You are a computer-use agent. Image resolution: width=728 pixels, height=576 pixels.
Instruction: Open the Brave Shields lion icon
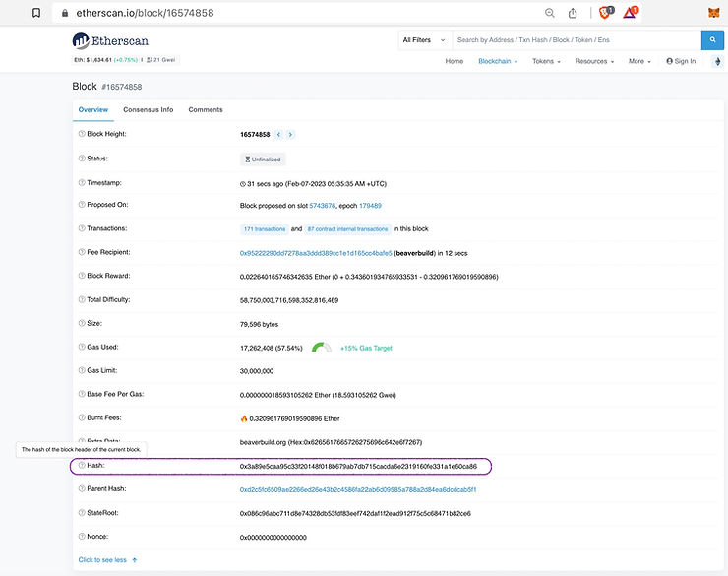coord(605,12)
